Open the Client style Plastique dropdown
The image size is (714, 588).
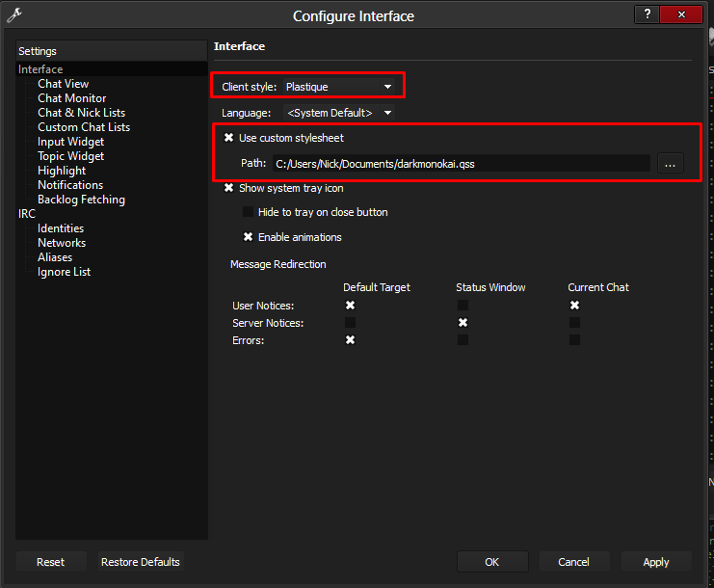[339, 87]
